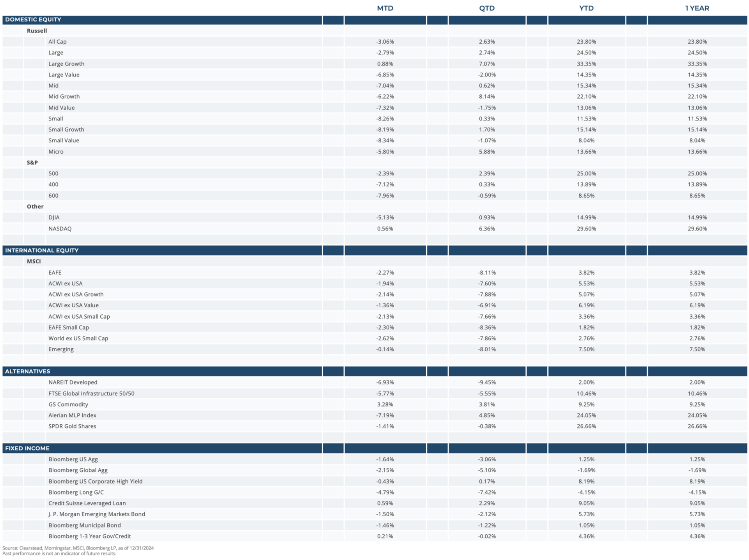Click the Russell subgroup label
This screenshot has width=749, height=560.
tap(37, 30)
